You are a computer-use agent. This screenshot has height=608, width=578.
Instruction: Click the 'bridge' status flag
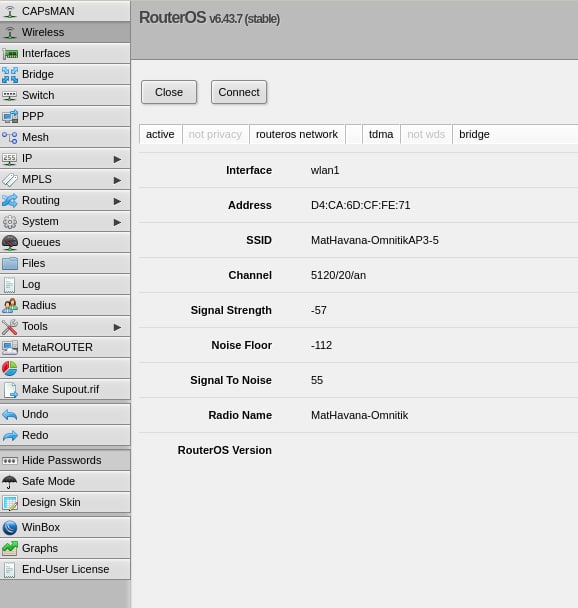click(474, 134)
